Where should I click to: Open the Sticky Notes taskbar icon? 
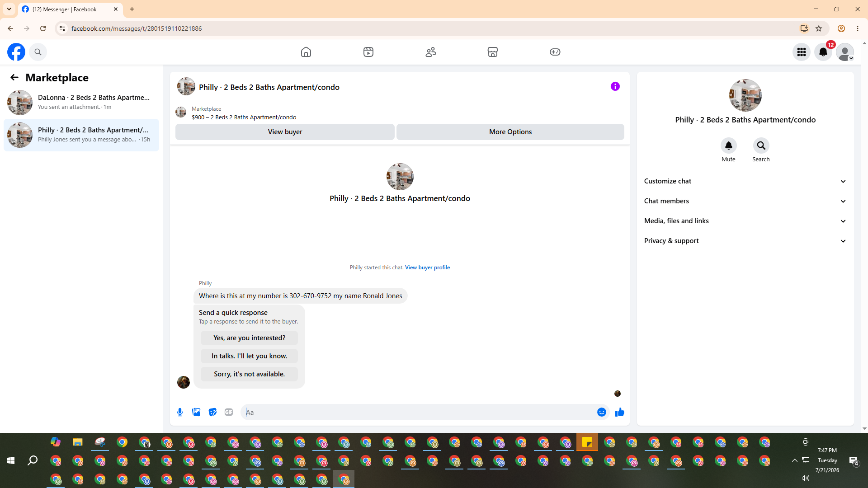(587, 442)
